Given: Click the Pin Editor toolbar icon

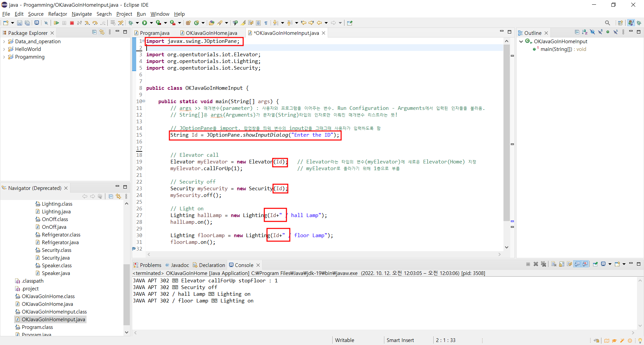Looking at the screenshot, I should coord(350,23).
